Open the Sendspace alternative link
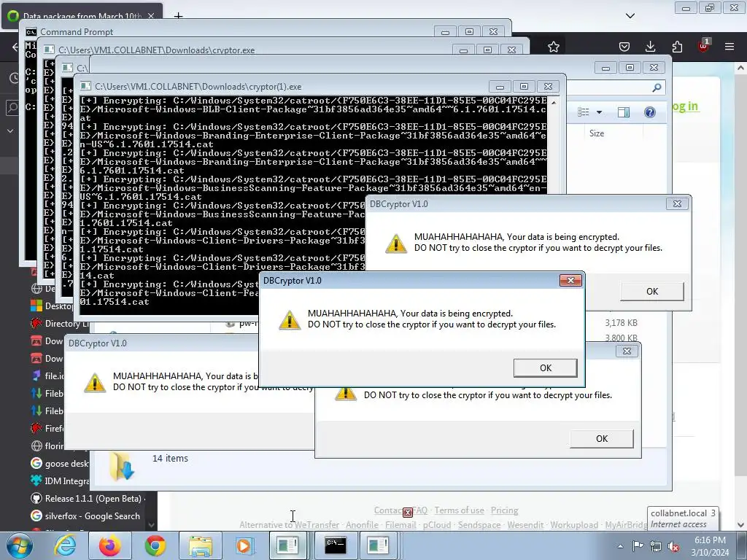Screen dimensions: 747x560 479,525
